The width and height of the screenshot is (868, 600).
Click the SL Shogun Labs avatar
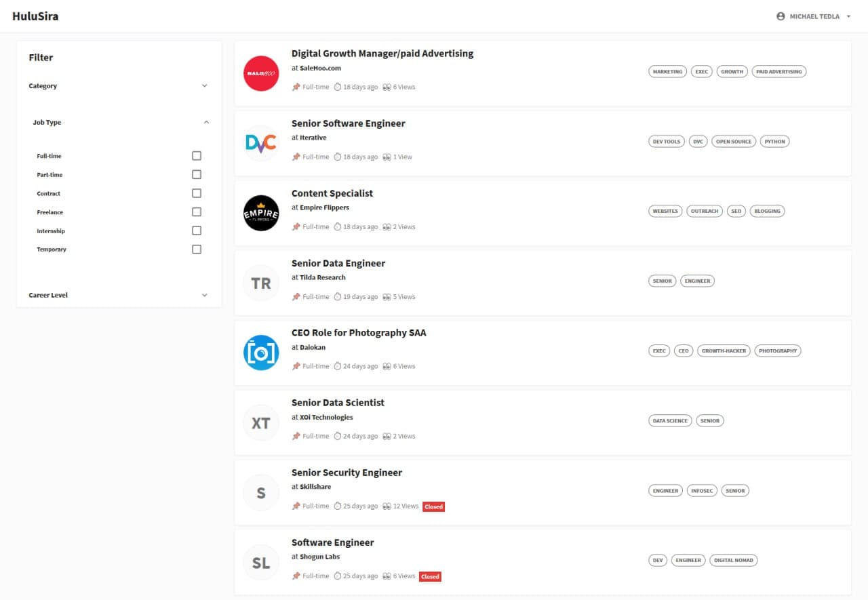click(x=261, y=563)
